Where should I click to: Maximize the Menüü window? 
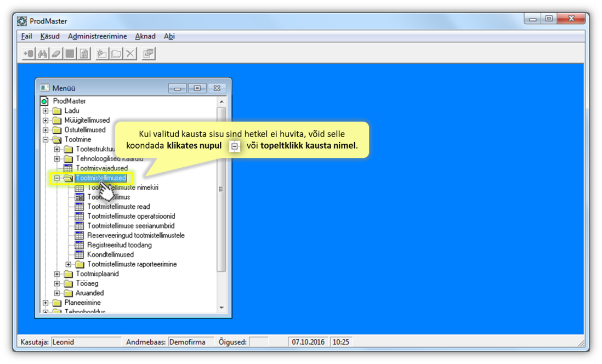[197, 88]
